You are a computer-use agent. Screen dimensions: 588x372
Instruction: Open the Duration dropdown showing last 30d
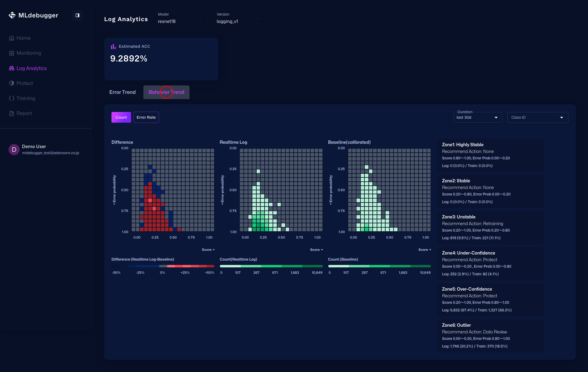click(x=477, y=117)
